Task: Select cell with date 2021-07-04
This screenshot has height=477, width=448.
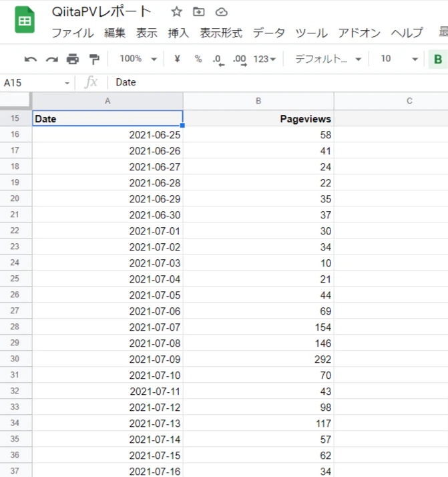Action: [107, 279]
